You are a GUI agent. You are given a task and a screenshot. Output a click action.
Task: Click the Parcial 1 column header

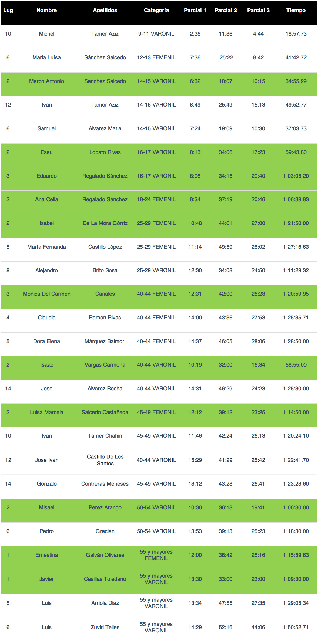coord(195,11)
